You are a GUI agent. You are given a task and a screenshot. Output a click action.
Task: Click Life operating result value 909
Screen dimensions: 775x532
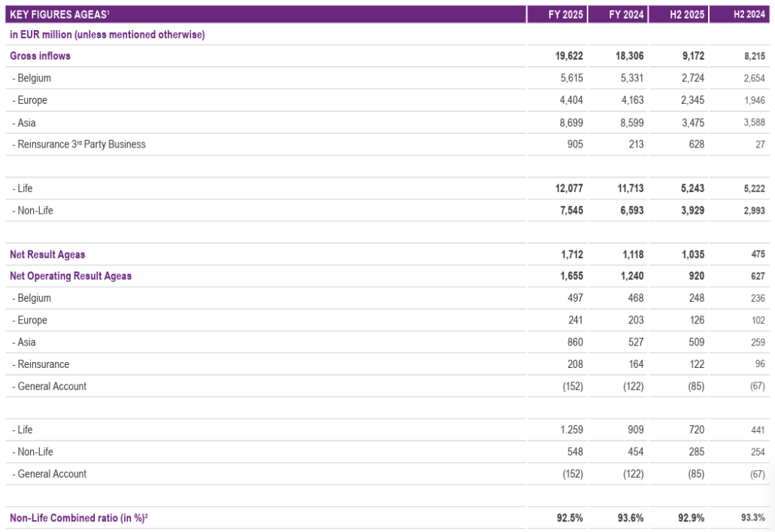pyautogui.click(x=636, y=430)
